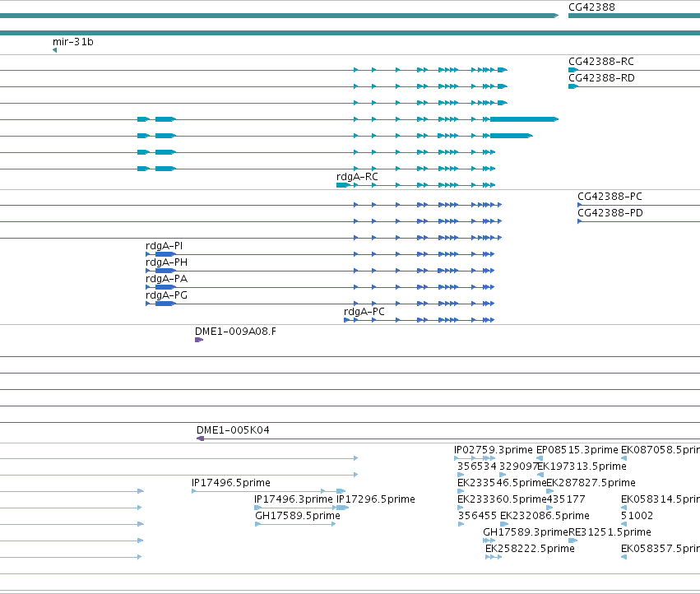This screenshot has width=700, height=594.
Task: Click the rdgA-PA label
Action: 166,279
